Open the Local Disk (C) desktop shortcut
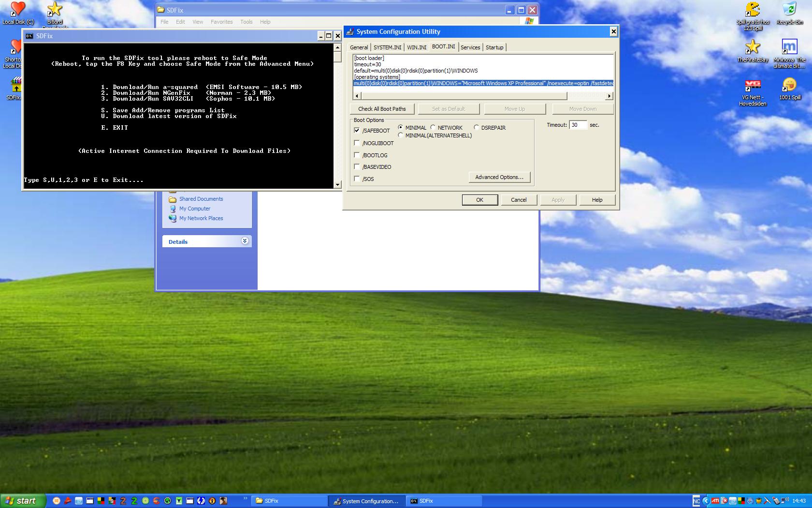812x508 pixels. click(18, 13)
